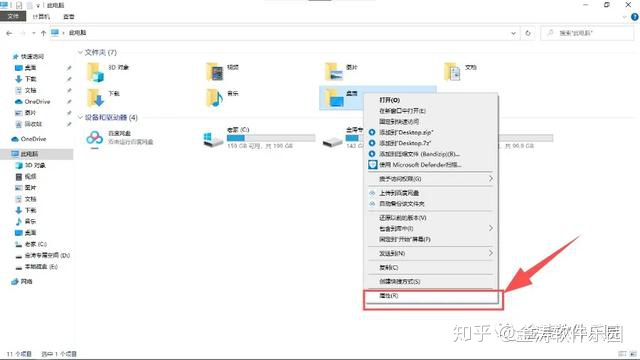Screen dimensions: 640x360
Task: Open the 下载 folder in the folders group
Action: [x=96, y=98]
